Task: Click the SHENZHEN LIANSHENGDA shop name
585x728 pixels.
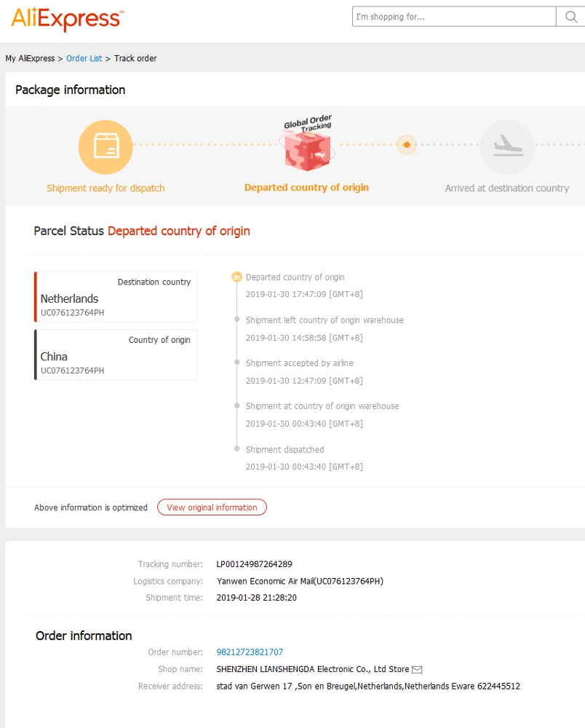Action: (313, 669)
